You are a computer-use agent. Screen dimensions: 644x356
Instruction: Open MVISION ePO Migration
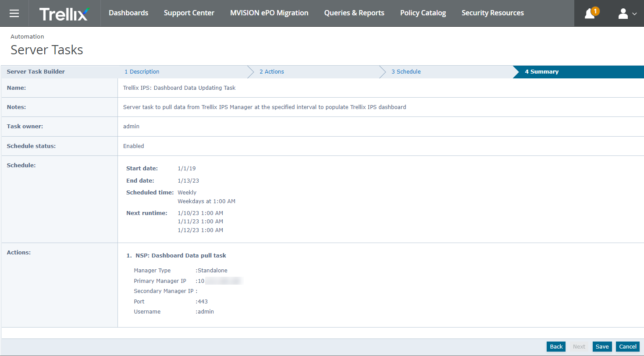click(x=269, y=13)
